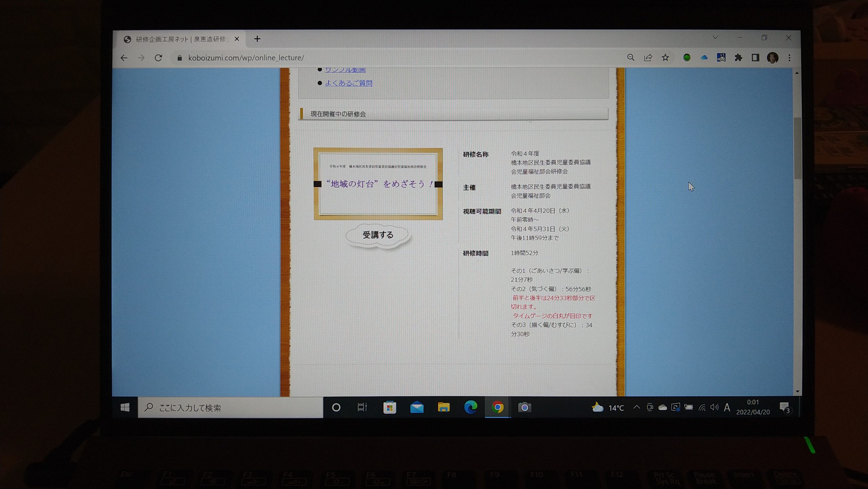Click the 1時間52分 duration text
868x489 pixels.
pyautogui.click(x=524, y=253)
